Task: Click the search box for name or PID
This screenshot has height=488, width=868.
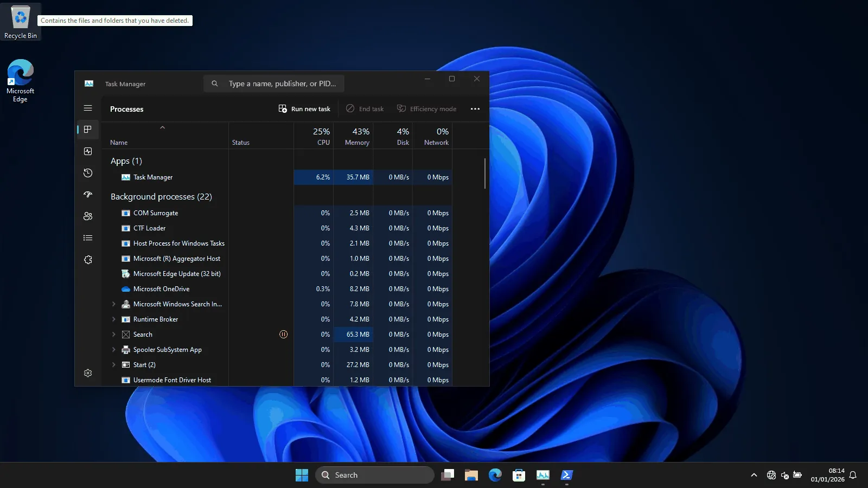Action: 274,83
